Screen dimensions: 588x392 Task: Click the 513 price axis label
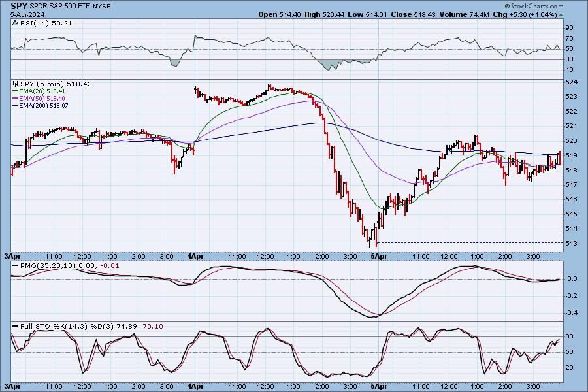(571, 243)
